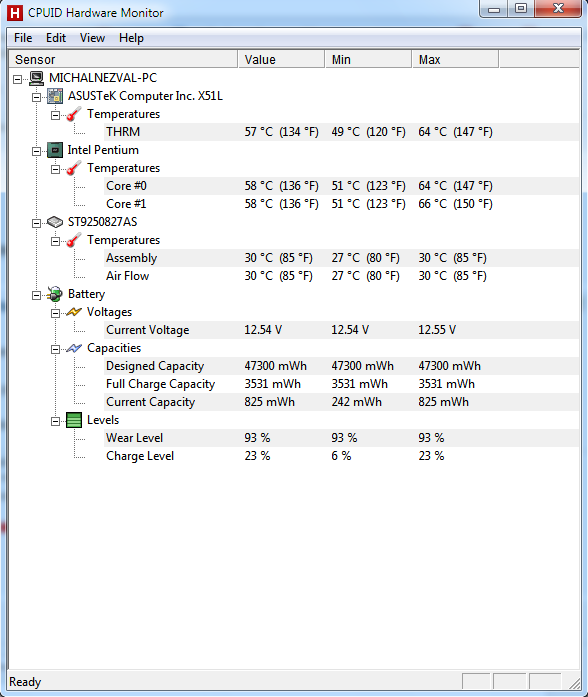Click thermometer icon under ASUSTeK Temperatures
588x697 pixels.
(x=74, y=114)
